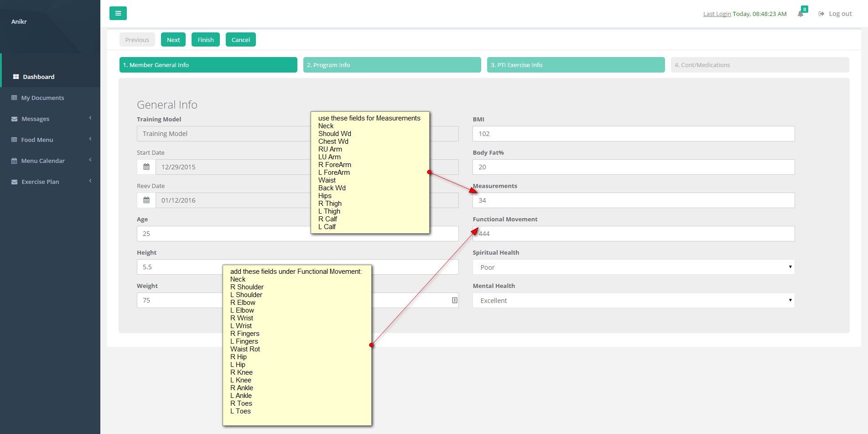Viewport: 868px width, 434px height.
Task: Click the Exercise Plan envelope icon
Action: pyautogui.click(x=14, y=182)
